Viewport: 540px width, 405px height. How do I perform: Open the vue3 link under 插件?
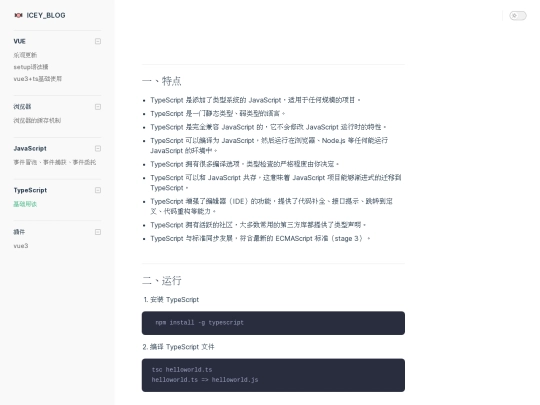point(21,246)
